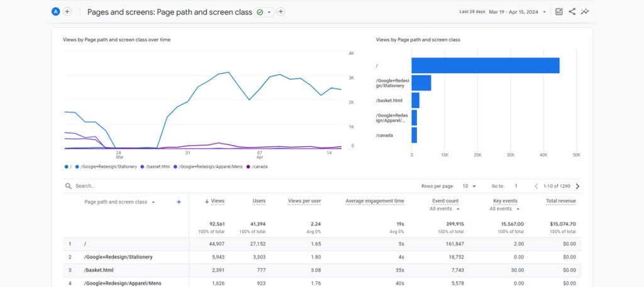Open Event count All events dropdown
This screenshot has height=287, width=644.
coord(445,208)
